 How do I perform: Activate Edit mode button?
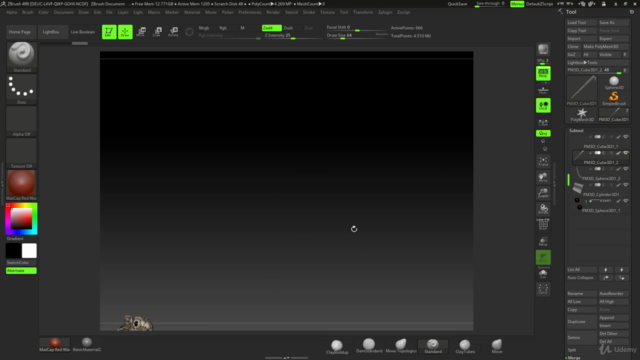point(109,32)
